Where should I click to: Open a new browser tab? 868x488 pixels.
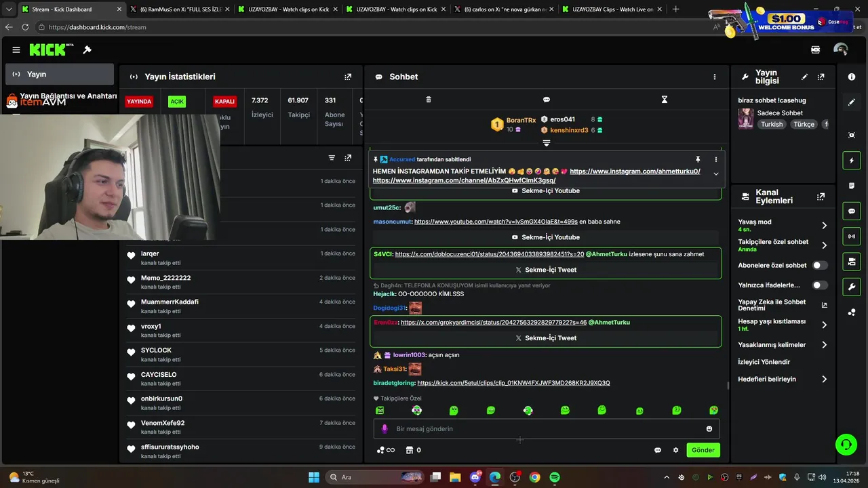(x=675, y=9)
